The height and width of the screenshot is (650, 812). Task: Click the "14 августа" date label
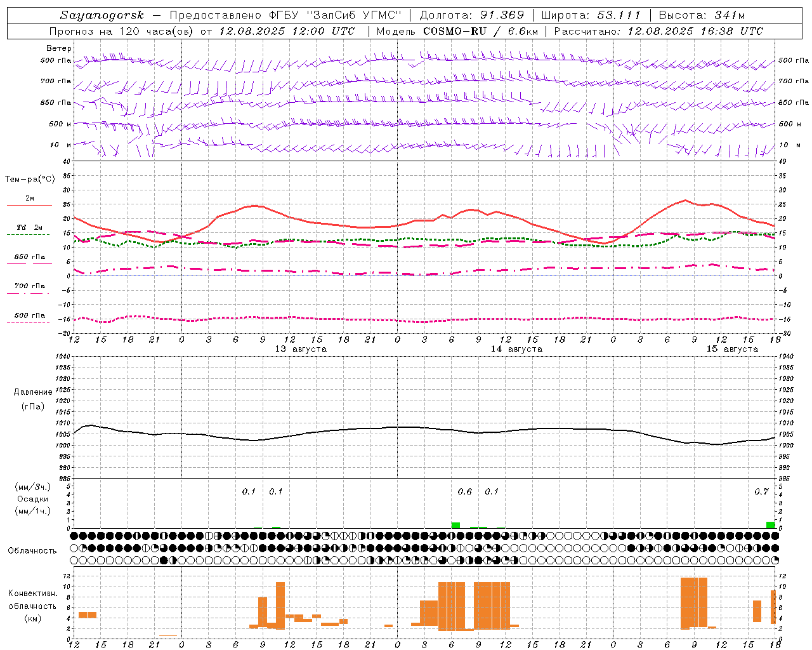[516, 349]
